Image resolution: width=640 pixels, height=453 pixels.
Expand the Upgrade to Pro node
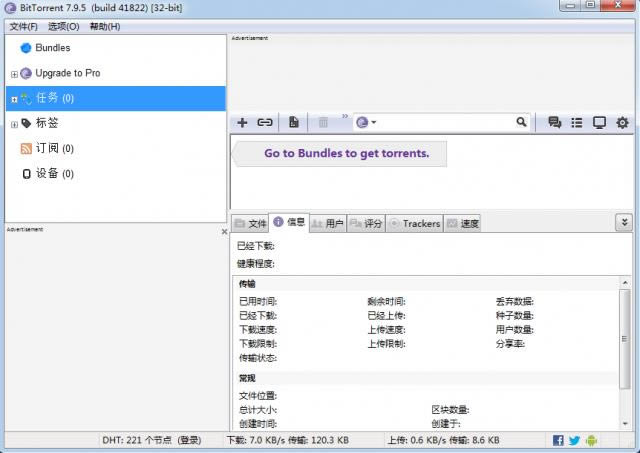tap(14, 74)
